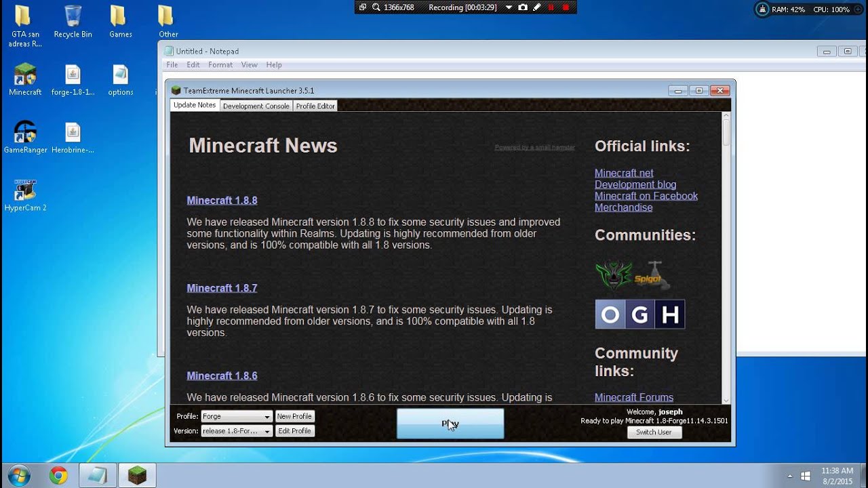Select the options file on desktop

pos(120,80)
